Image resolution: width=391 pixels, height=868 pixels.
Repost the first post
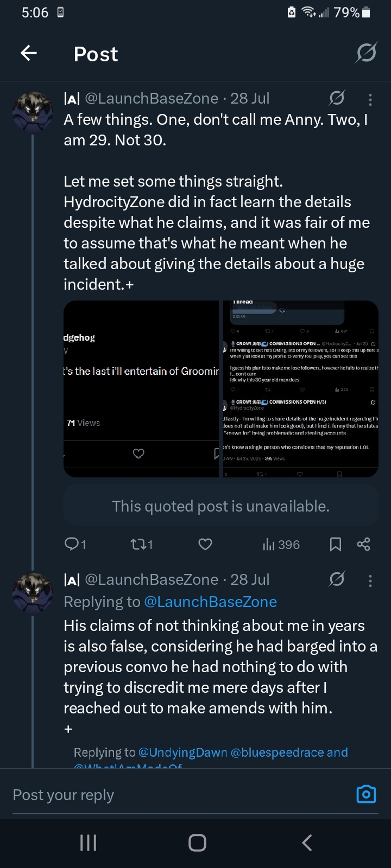[141, 544]
